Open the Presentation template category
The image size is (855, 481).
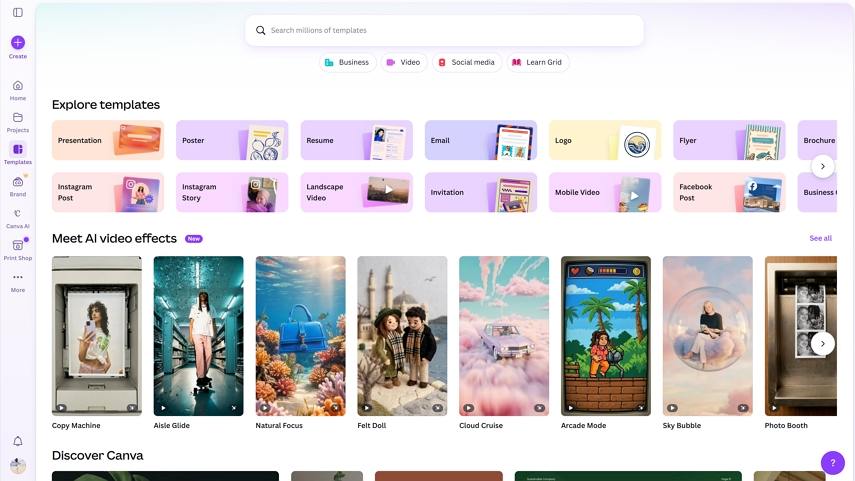pyautogui.click(x=108, y=140)
